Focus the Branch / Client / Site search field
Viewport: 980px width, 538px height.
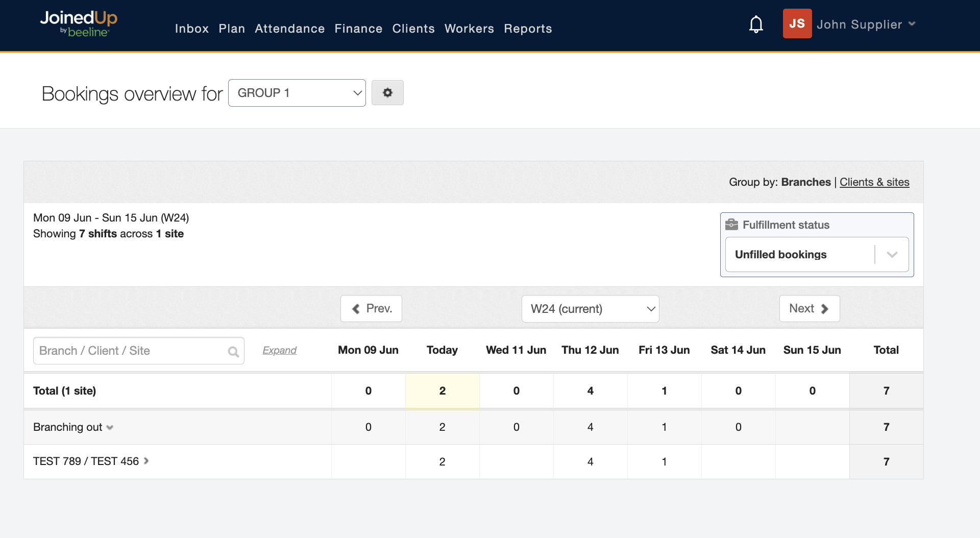pos(130,351)
